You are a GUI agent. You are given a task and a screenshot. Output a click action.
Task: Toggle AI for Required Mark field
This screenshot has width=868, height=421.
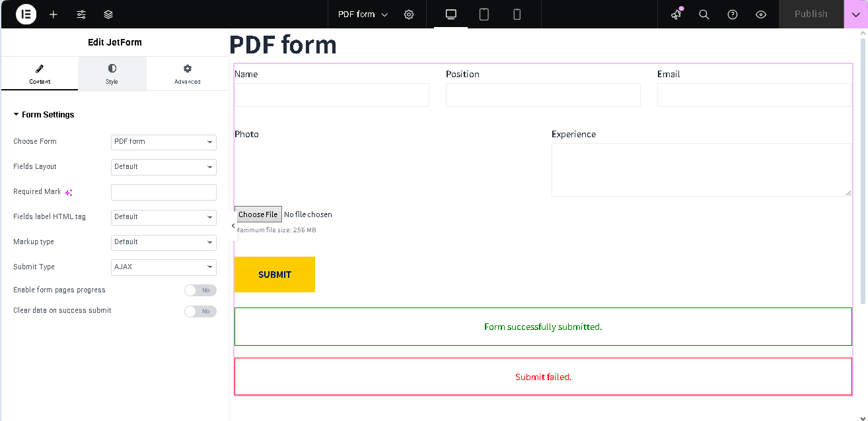click(x=69, y=191)
